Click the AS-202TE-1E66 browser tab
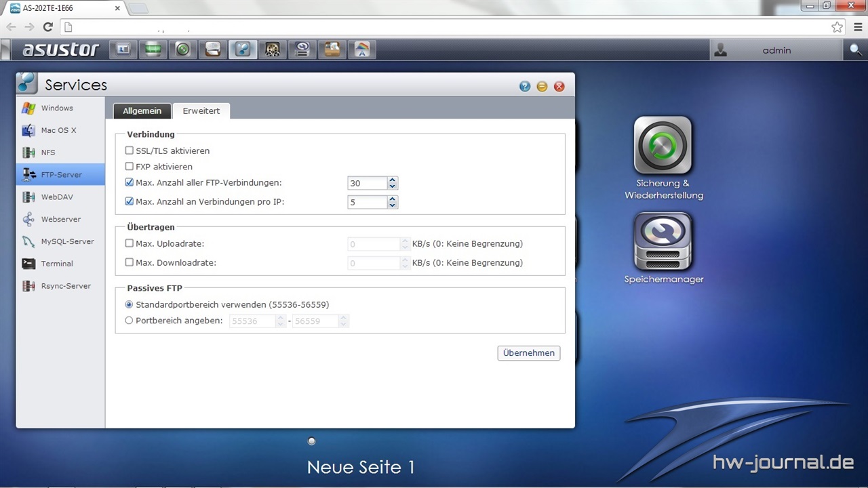 (x=64, y=8)
